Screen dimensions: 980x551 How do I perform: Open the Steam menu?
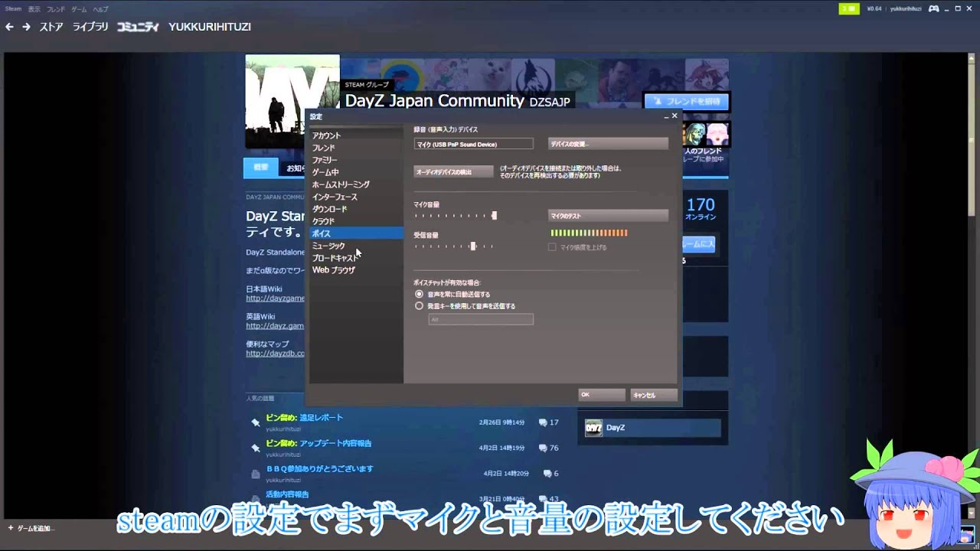[x=13, y=9]
